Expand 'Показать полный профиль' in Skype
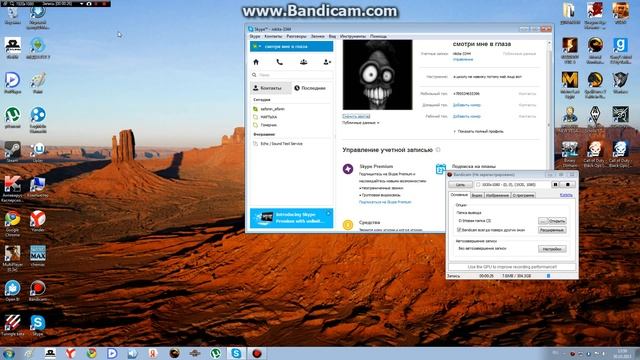The width and height of the screenshot is (640, 360). pyautogui.click(x=478, y=131)
